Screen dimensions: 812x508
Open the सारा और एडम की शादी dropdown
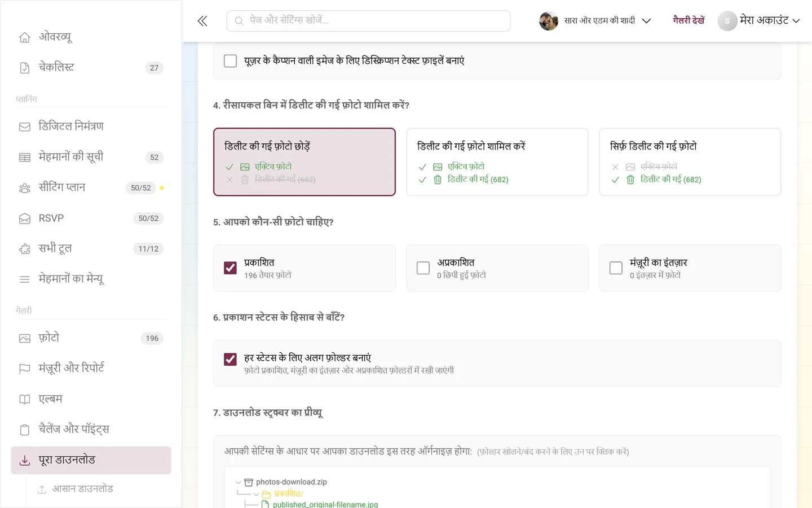[595, 21]
